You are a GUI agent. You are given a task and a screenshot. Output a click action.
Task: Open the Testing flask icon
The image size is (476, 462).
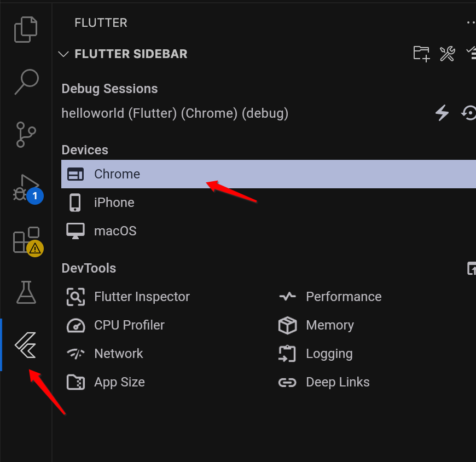[26, 292]
